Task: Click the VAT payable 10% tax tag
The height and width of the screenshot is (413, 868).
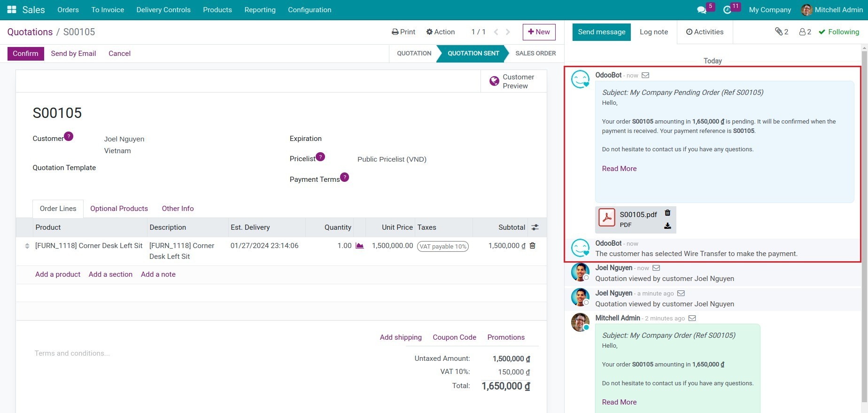Action: click(443, 246)
